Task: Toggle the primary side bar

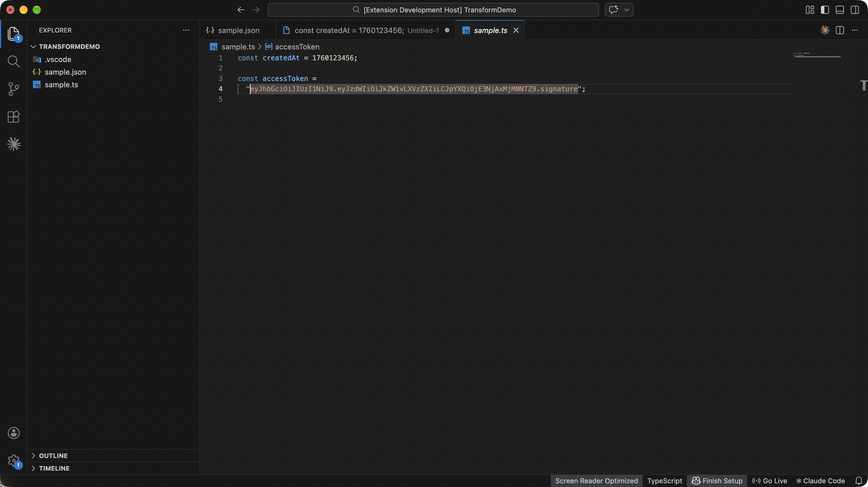Action: coord(825,10)
